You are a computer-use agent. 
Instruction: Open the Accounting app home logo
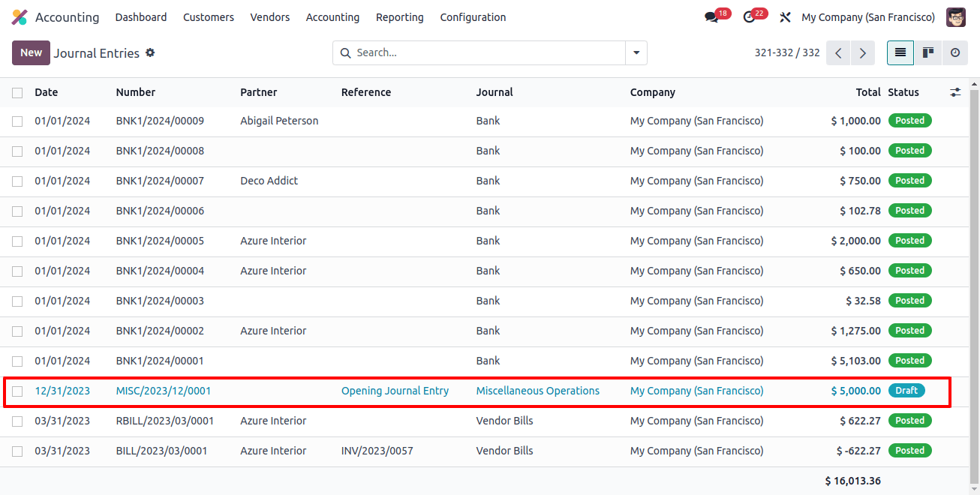click(x=20, y=17)
